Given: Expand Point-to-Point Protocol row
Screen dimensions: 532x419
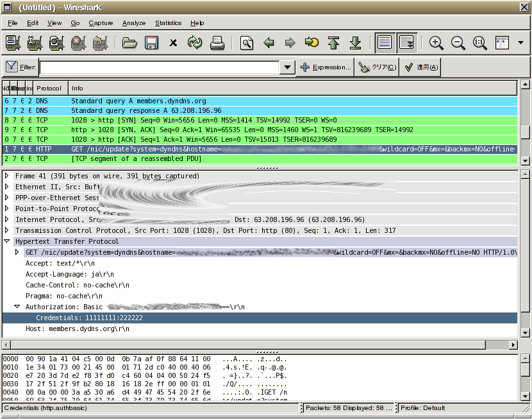Looking at the screenshot, I should click(x=6, y=209).
